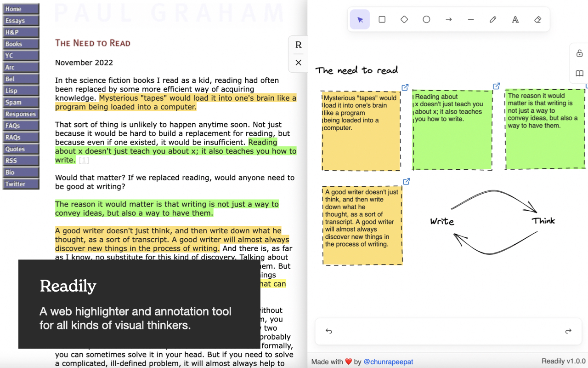The height and width of the screenshot is (368, 588).
Task: Click the undo arrow button
Action: pyautogui.click(x=329, y=331)
